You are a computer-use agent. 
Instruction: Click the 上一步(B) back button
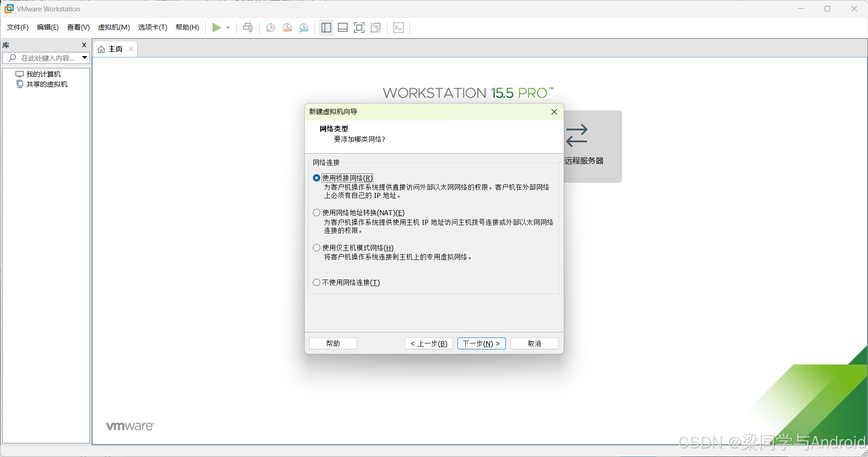click(429, 343)
